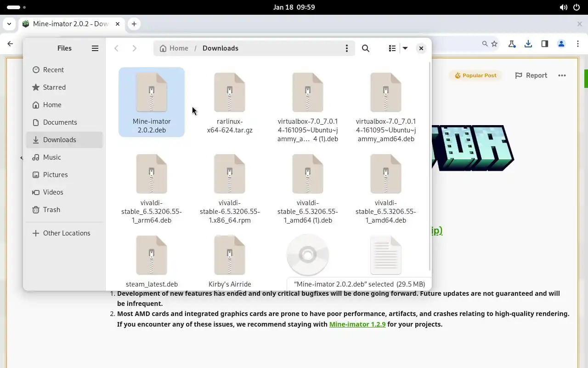Click the browser back arrow

[10, 44]
